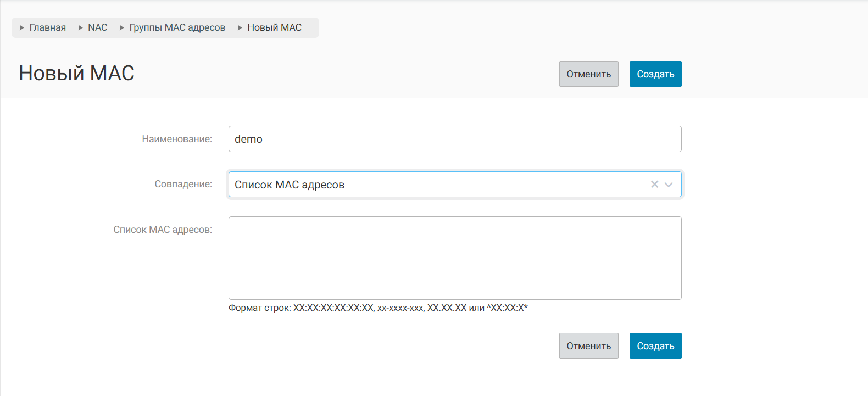Click the 'Наименование:' field label
Viewport: 868px width, 396px height.
pyautogui.click(x=177, y=139)
